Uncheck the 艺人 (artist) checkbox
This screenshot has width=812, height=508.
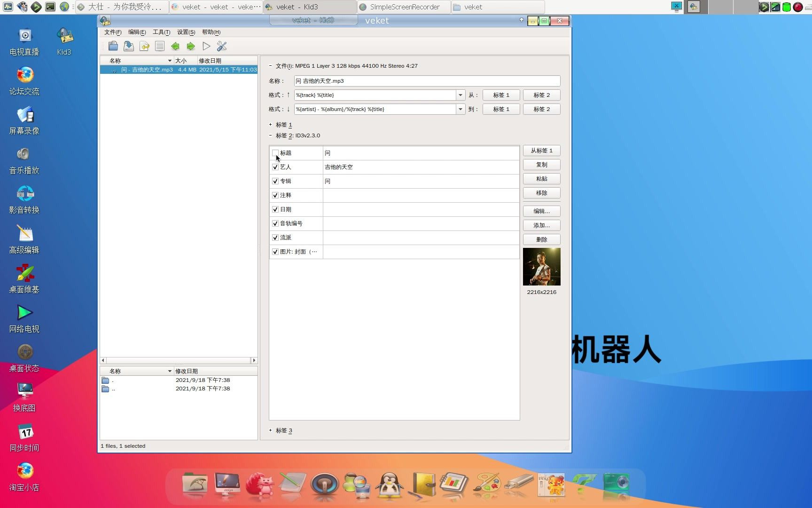[275, 167]
